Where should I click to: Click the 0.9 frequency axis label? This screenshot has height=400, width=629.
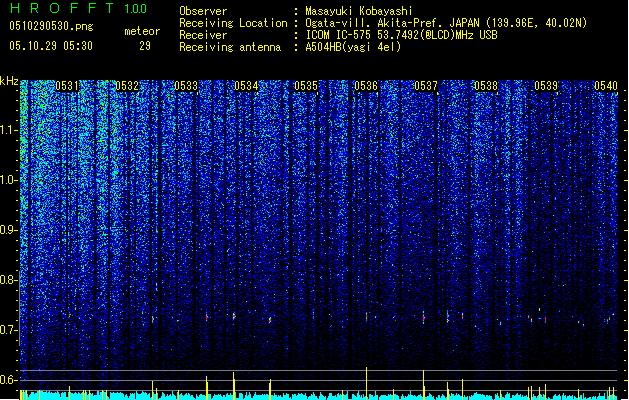(x=8, y=230)
